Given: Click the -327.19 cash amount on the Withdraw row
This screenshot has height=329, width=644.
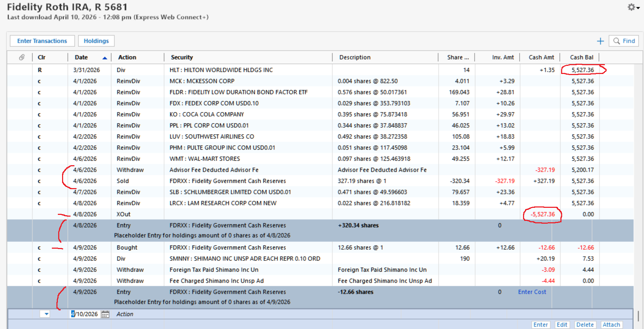Looking at the screenshot, I should tap(545, 170).
